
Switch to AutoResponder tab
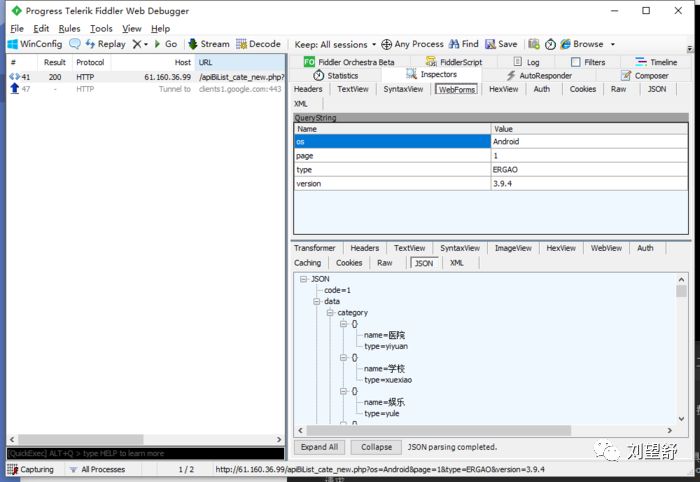tap(539, 75)
